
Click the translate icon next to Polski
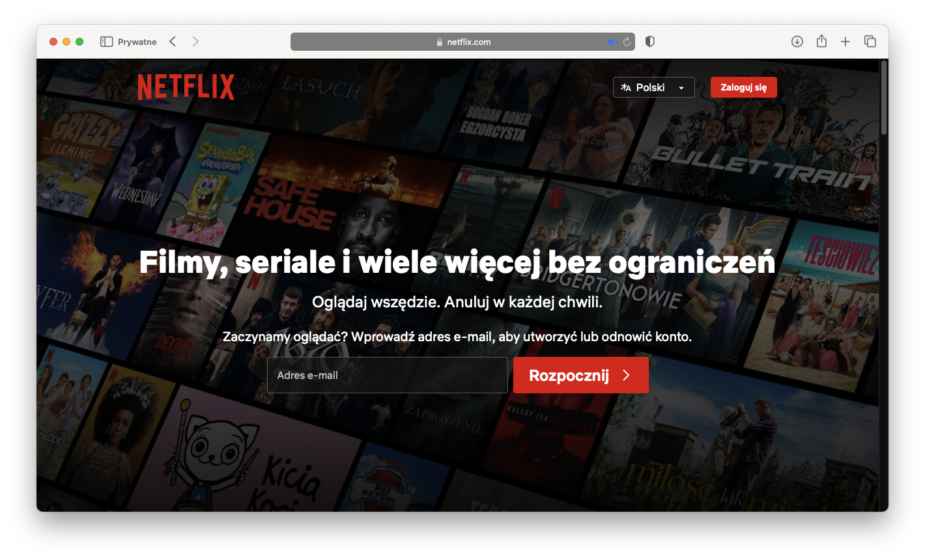(x=627, y=87)
